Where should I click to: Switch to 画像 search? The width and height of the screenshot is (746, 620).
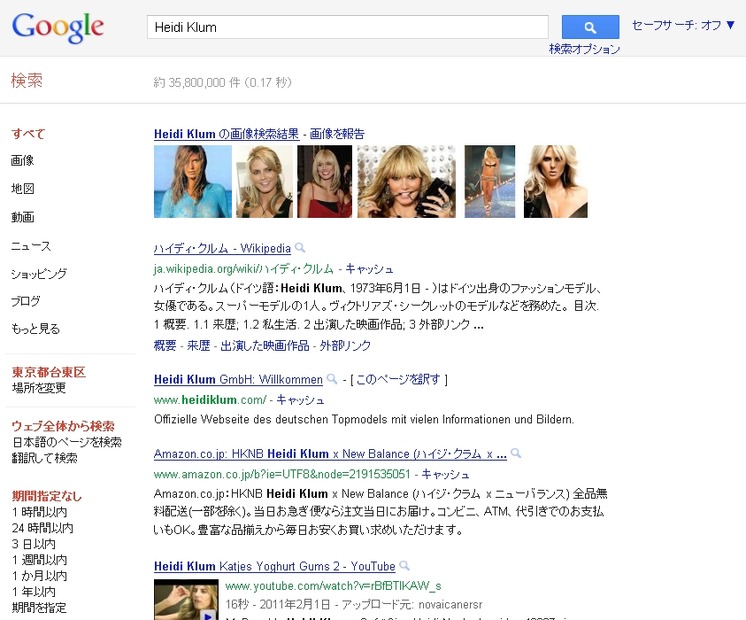coord(22,160)
